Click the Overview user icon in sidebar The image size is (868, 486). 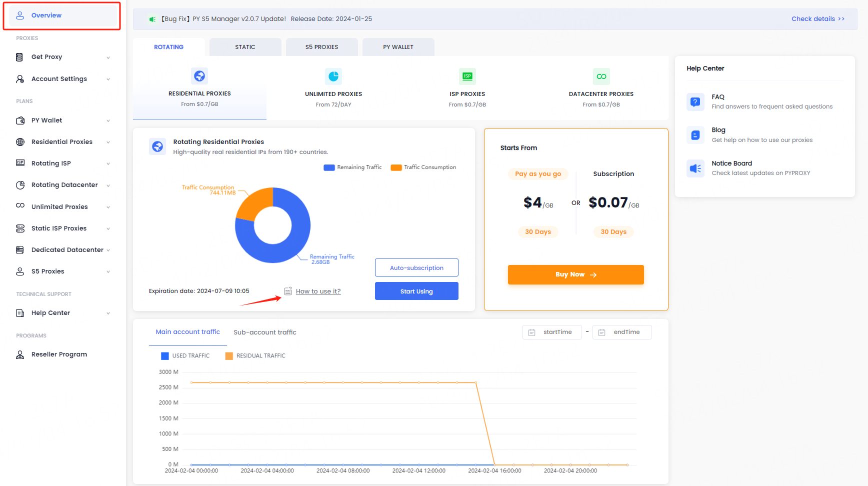coord(20,15)
